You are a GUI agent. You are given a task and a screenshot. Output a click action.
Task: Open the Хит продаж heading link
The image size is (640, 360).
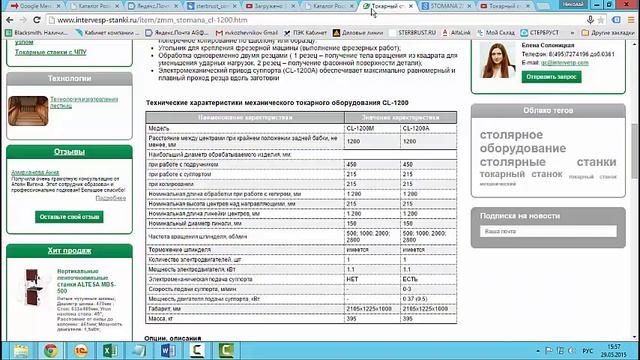coord(69,251)
